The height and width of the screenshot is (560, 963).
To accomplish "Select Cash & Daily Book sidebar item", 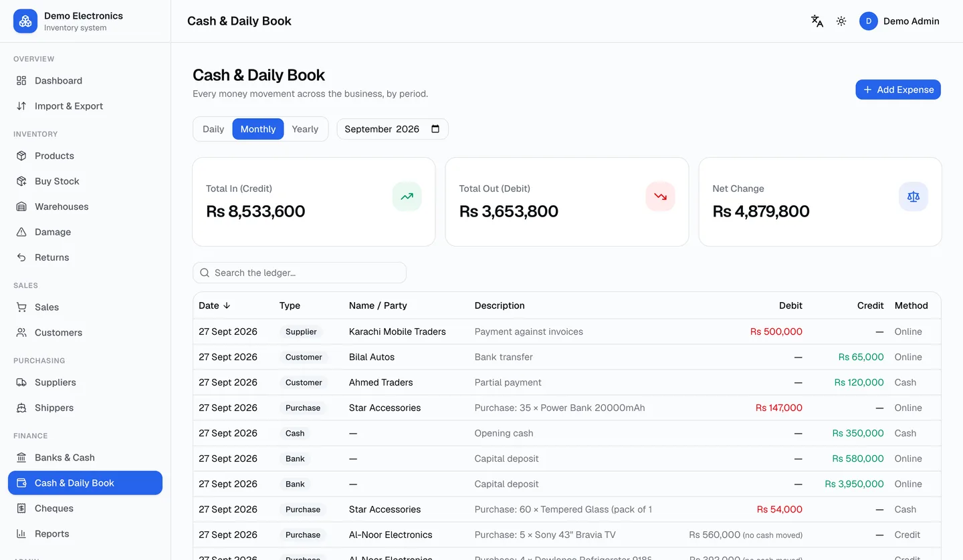I will pyautogui.click(x=85, y=483).
